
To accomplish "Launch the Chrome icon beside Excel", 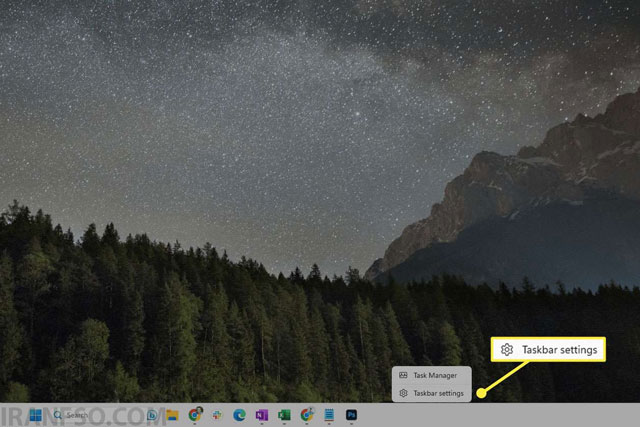I will pos(307,415).
